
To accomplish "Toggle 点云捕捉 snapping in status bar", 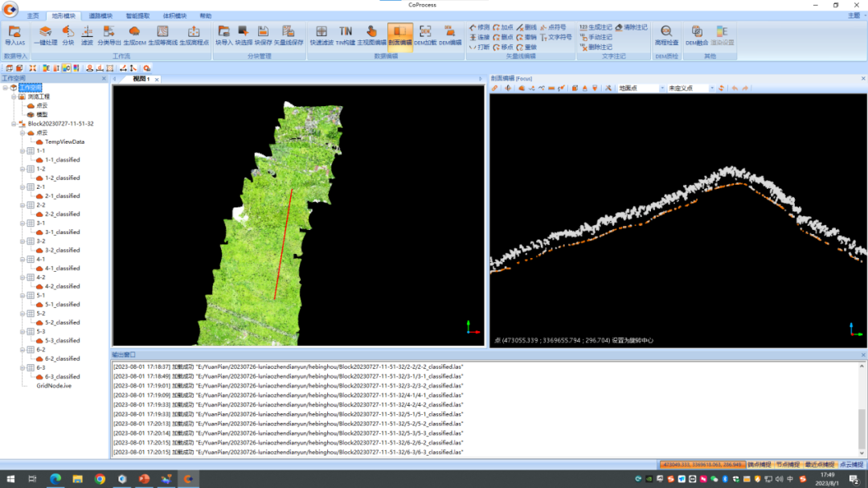I will click(x=851, y=465).
